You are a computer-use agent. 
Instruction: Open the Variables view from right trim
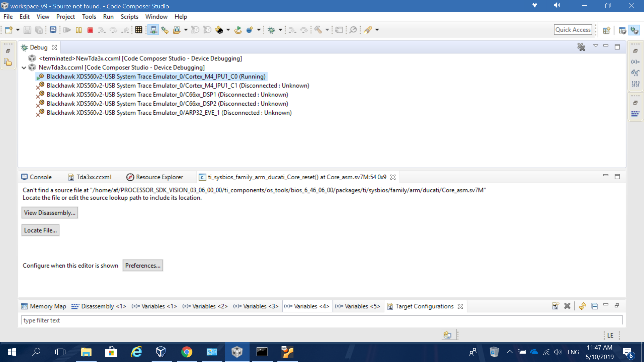tap(635, 62)
